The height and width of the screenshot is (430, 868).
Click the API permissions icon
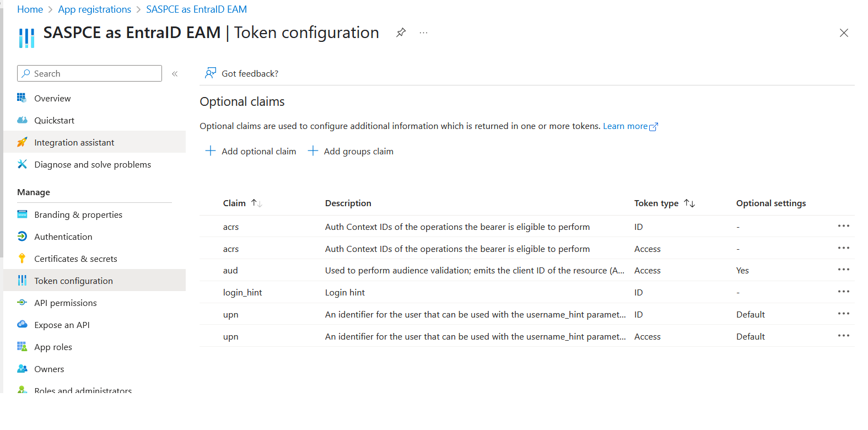[x=22, y=303]
